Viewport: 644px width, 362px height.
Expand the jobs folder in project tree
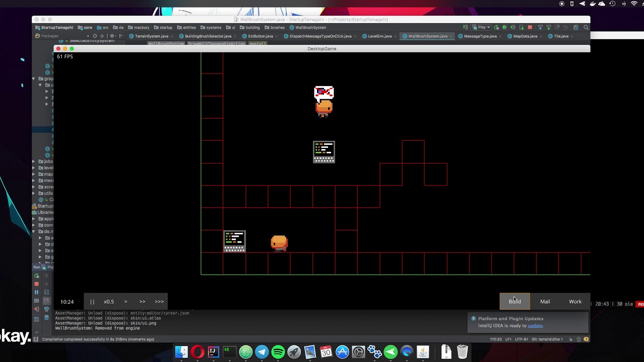(34, 161)
